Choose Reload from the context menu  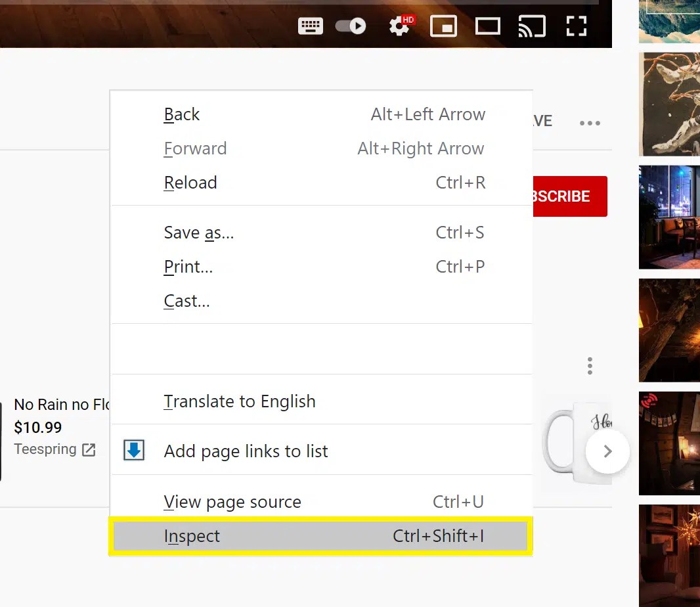pyautogui.click(x=190, y=183)
